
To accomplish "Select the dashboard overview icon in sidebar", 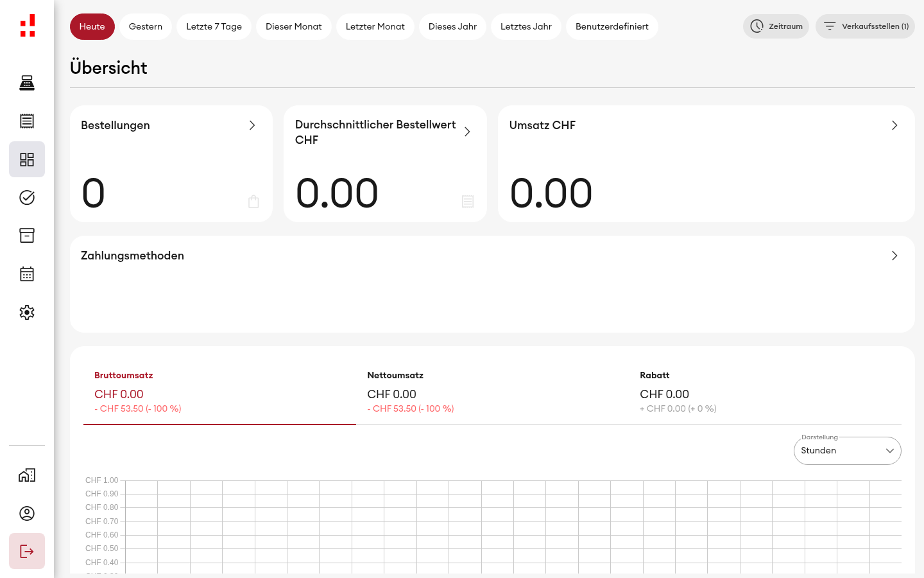I will (x=27, y=159).
